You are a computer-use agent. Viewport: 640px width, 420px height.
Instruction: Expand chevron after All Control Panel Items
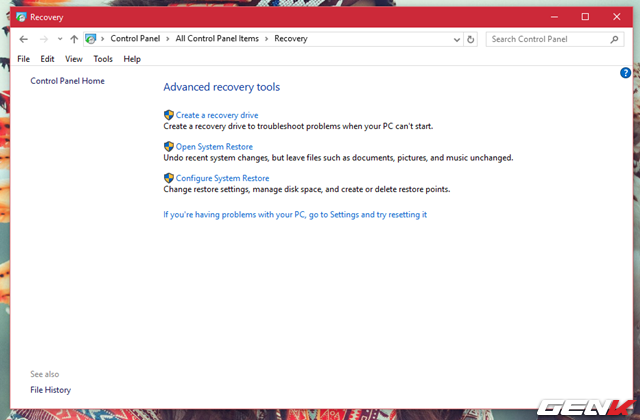(266, 39)
